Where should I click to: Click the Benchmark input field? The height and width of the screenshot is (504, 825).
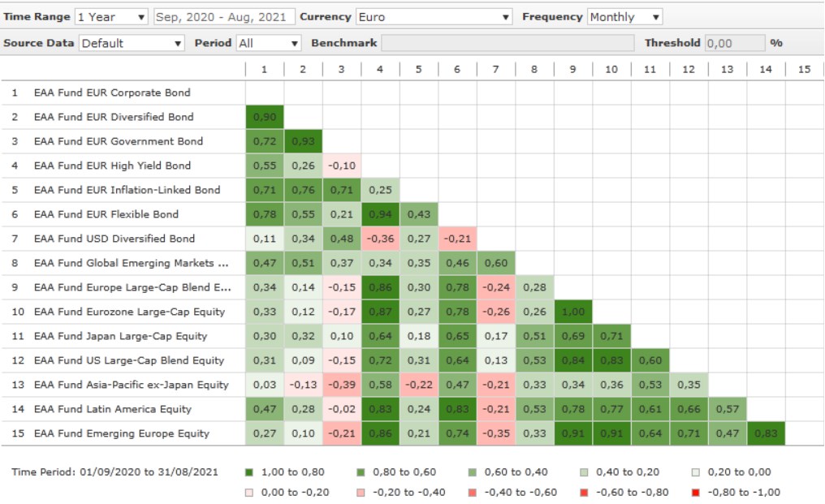[x=507, y=43]
